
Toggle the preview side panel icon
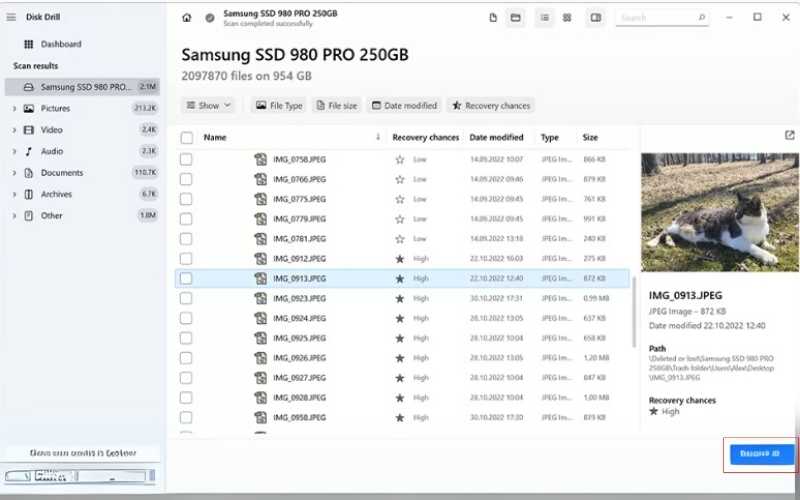[595, 18]
